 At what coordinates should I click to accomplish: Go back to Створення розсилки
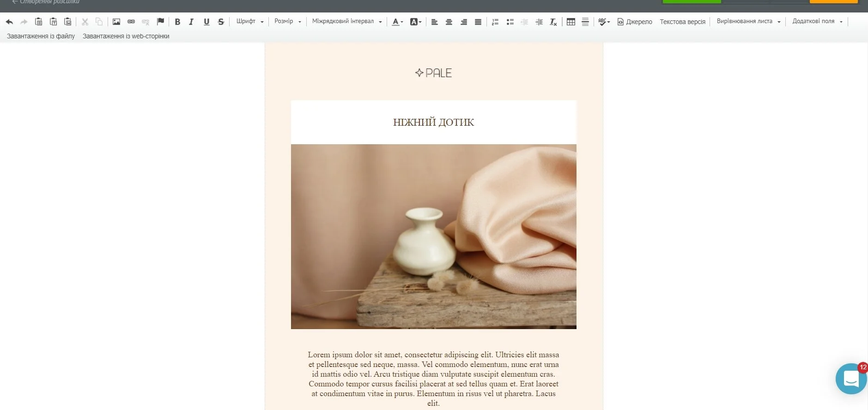coord(46,2)
